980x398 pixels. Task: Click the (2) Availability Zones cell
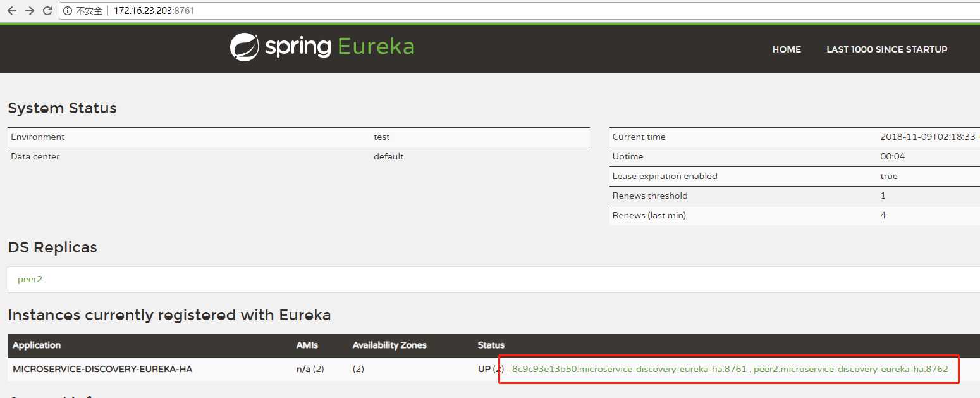pyautogui.click(x=358, y=369)
